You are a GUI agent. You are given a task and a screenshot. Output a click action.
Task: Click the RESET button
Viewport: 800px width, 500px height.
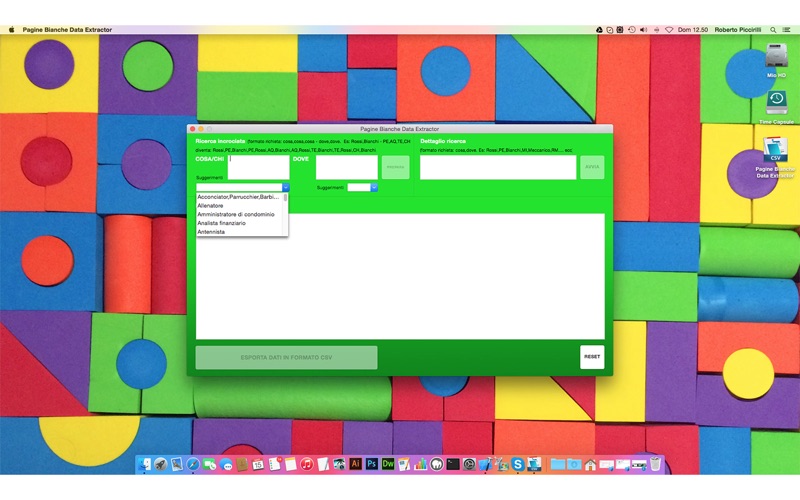pos(592,357)
